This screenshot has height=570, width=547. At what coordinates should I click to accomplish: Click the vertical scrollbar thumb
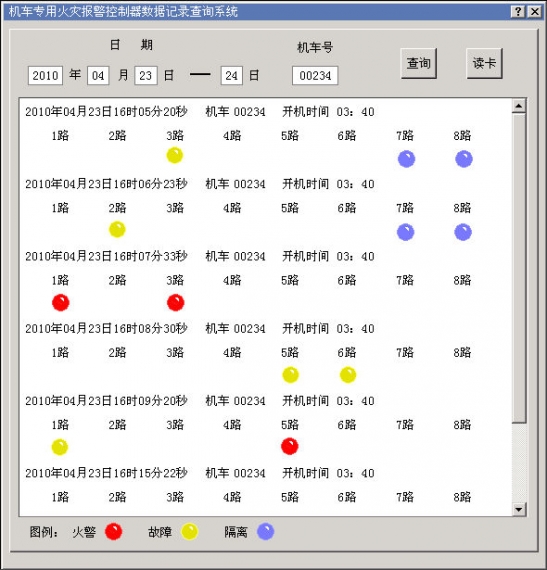pyautogui.click(x=519, y=268)
